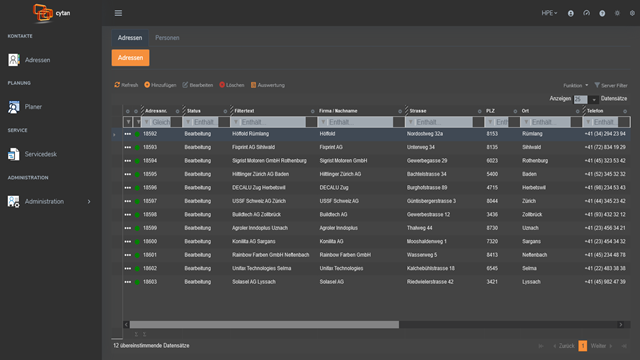This screenshot has height=360, width=640.
Task: Open the user account icon
Action: click(x=571, y=13)
